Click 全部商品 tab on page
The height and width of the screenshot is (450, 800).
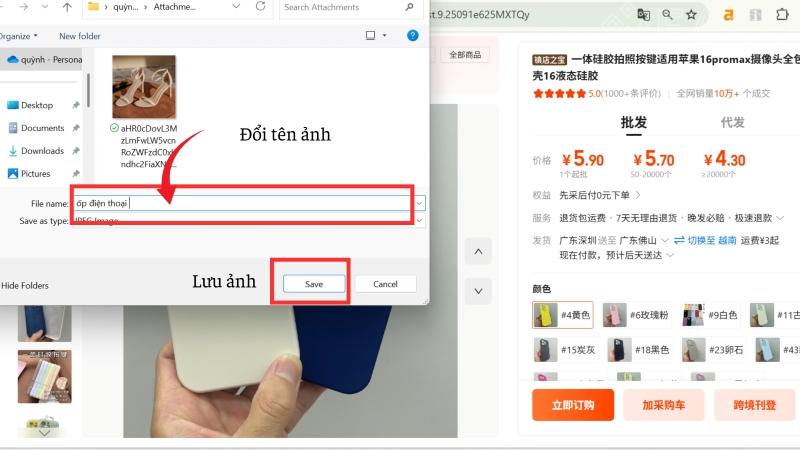coord(465,55)
